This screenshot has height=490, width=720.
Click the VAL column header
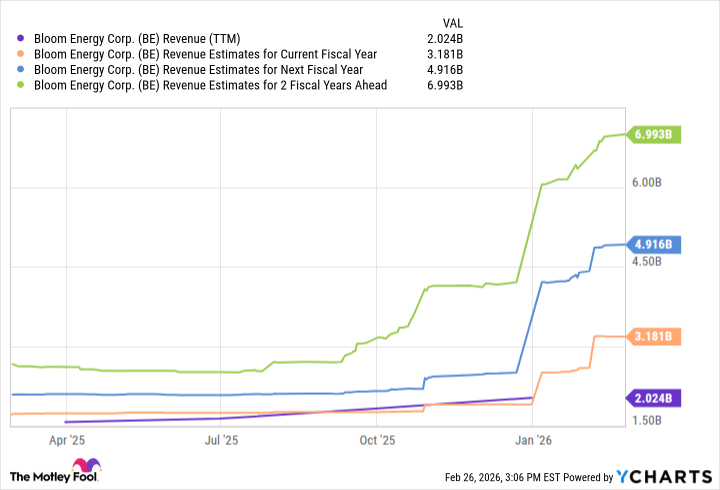coord(451,22)
